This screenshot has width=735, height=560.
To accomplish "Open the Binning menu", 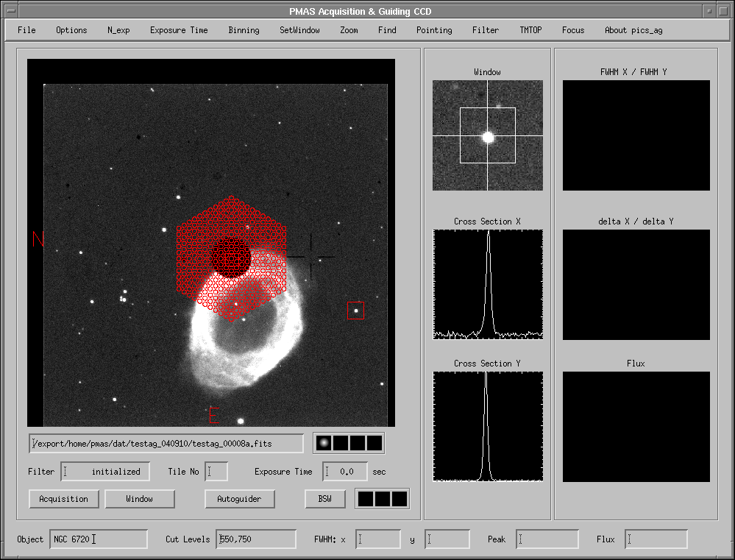I will pos(244,30).
